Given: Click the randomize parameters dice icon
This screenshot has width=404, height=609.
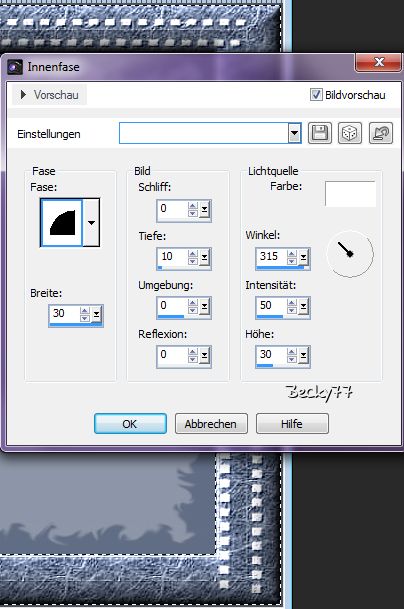Looking at the screenshot, I should 350,133.
